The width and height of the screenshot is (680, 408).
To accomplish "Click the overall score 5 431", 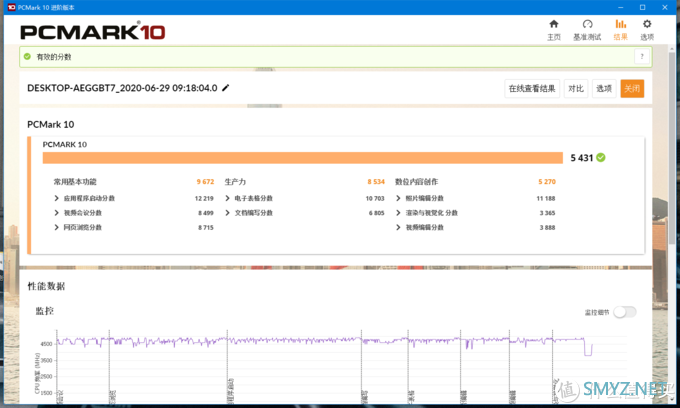I will pyautogui.click(x=582, y=158).
